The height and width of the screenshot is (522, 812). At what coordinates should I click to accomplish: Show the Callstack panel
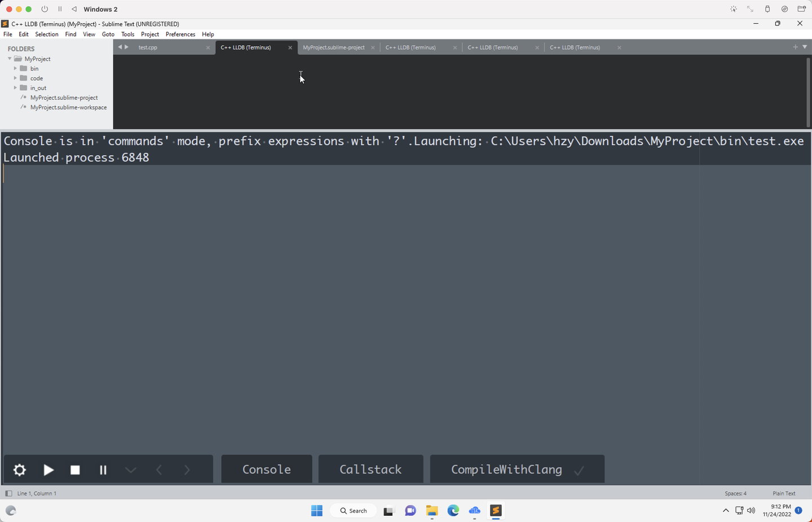370,469
